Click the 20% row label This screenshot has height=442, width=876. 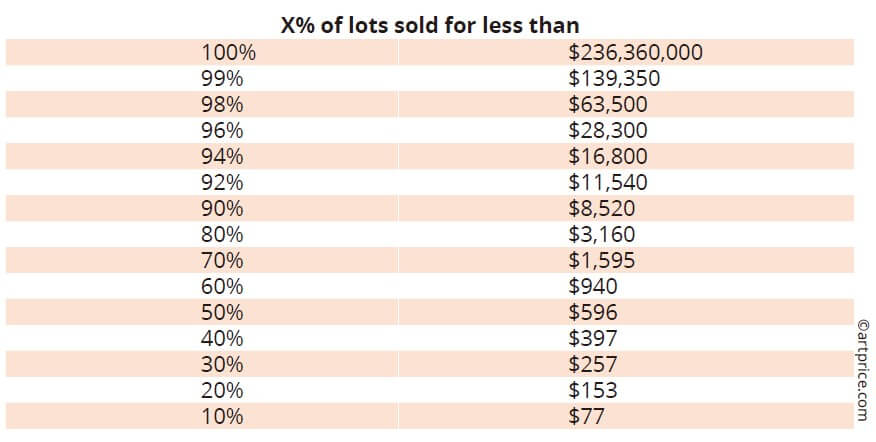coord(223,390)
